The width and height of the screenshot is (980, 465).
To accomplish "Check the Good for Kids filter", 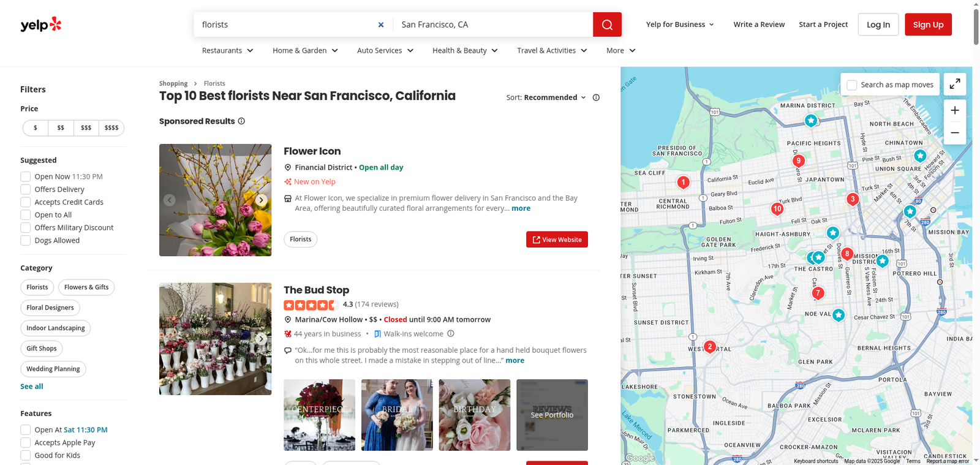I will (26, 456).
